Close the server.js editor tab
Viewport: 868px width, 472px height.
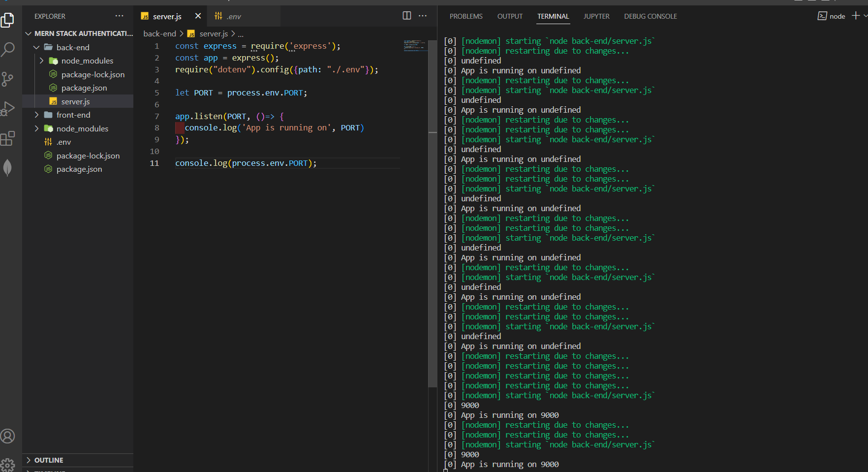(x=198, y=16)
